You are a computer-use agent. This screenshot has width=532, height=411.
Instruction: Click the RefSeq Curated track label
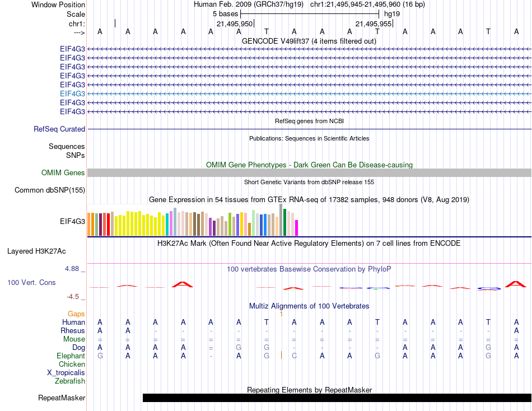[59, 129]
